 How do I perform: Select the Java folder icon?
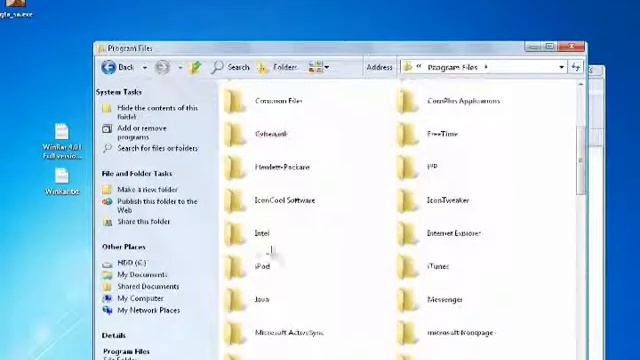click(235, 299)
